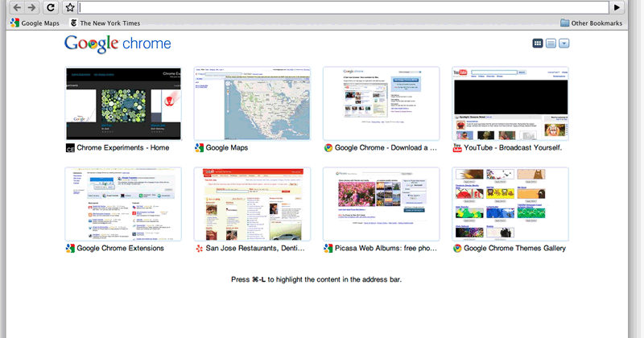Reload the page with the refresh button
Screen dimensions: 644x338
(x=51, y=7)
